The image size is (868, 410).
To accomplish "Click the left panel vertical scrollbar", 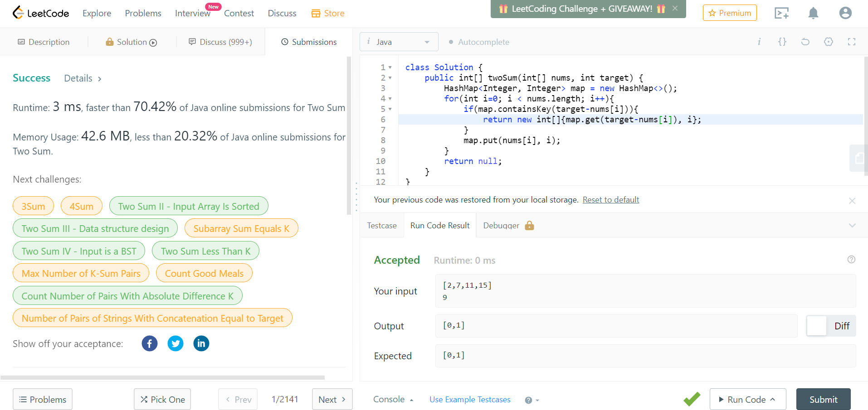I will pyautogui.click(x=349, y=136).
